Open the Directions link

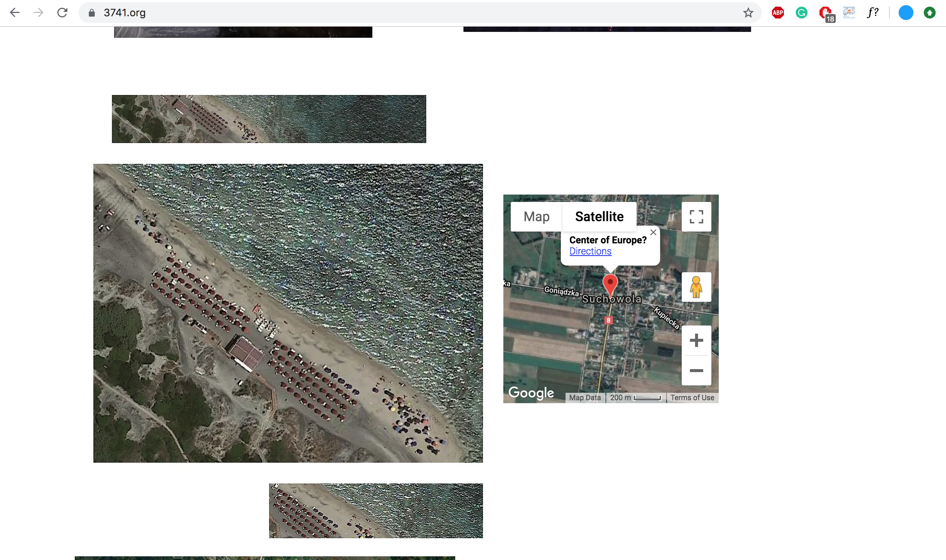tap(590, 251)
